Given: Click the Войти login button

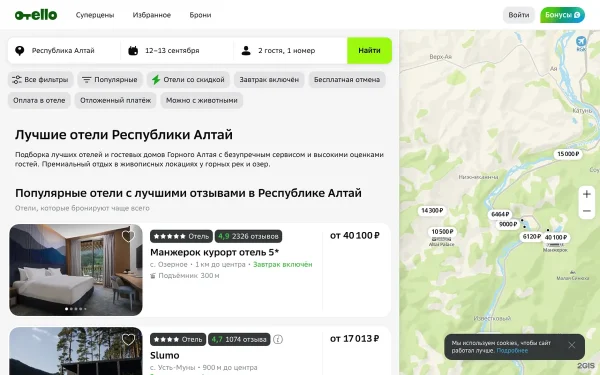Looking at the screenshot, I should (518, 15).
